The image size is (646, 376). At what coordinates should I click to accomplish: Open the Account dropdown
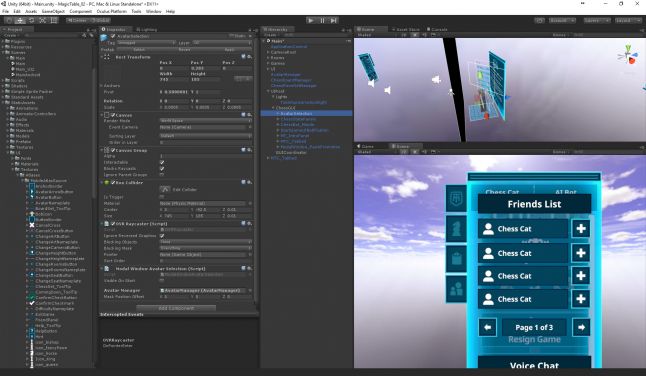[562, 20]
